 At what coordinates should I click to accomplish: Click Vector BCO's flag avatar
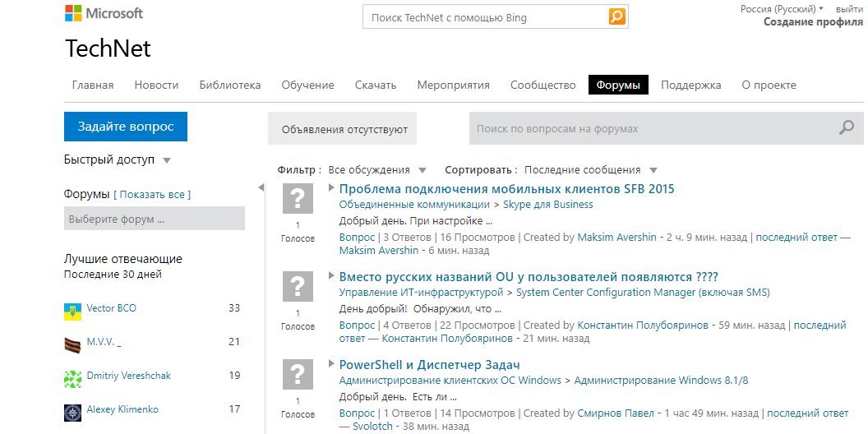pos(72,311)
